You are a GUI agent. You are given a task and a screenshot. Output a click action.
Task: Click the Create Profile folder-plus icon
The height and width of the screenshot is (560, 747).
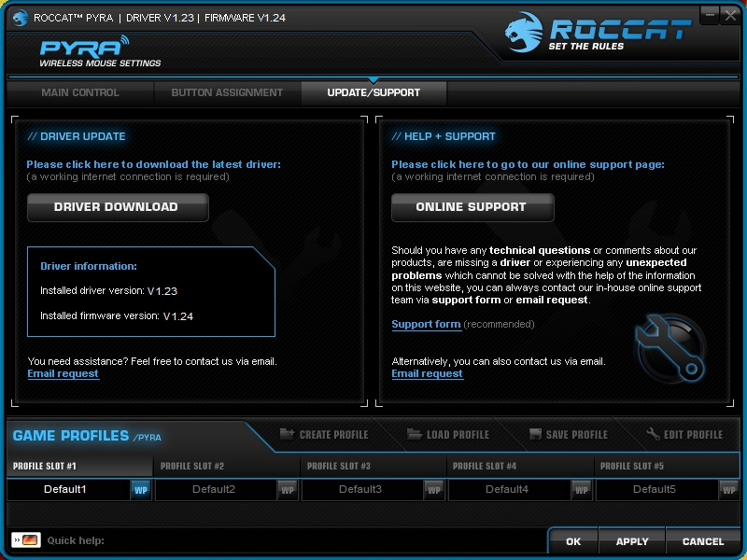coord(287,434)
